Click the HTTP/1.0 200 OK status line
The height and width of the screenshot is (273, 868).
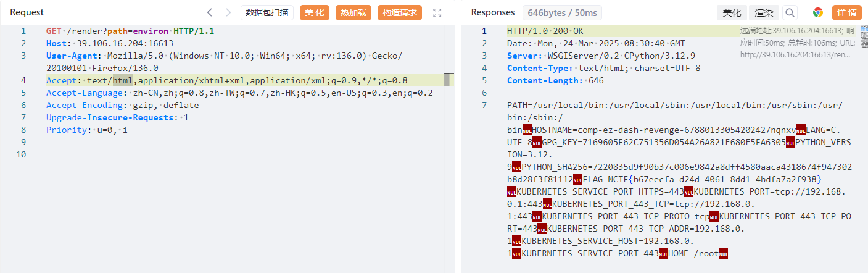click(545, 31)
